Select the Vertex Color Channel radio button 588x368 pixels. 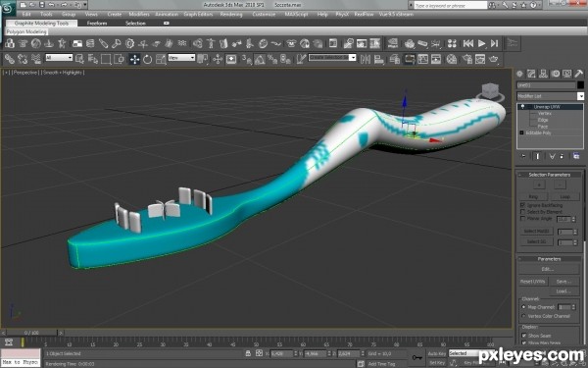(523, 316)
